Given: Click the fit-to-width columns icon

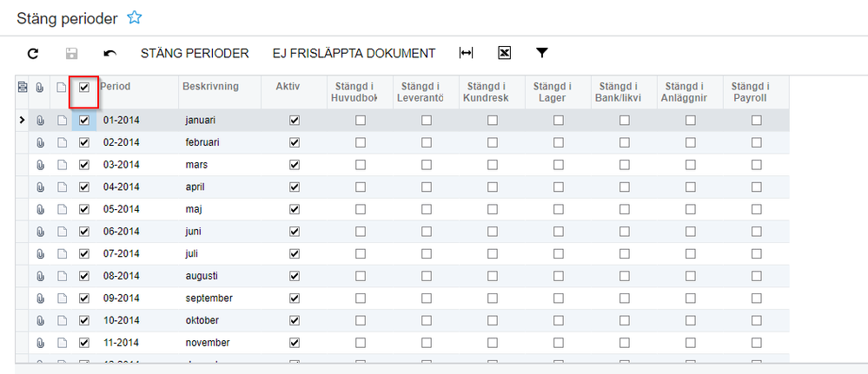Looking at the screenshot, I should click(x=467, y=54).
